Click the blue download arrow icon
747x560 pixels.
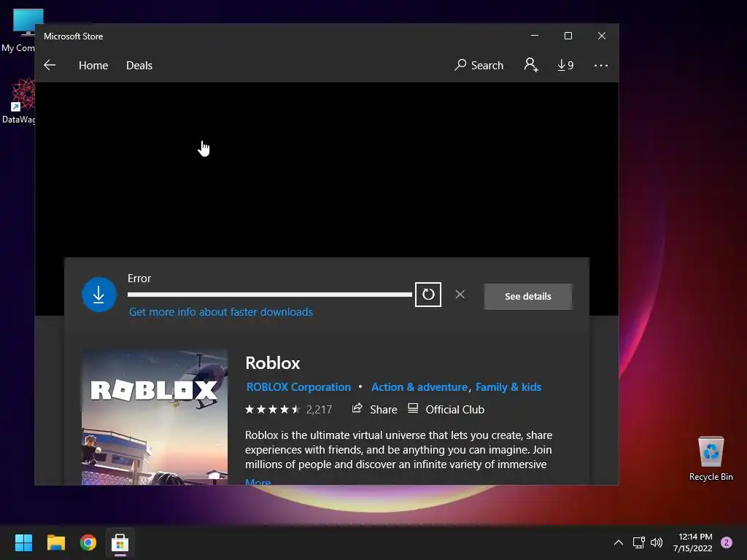(x=99, y=295)
